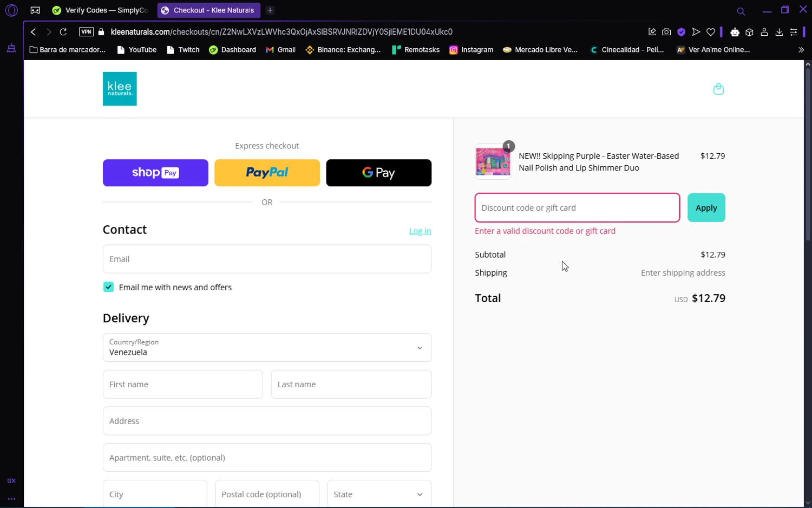Screen dimensions: 812x508
Task: Open YouTube bookmark
Action: pos(137,50)
